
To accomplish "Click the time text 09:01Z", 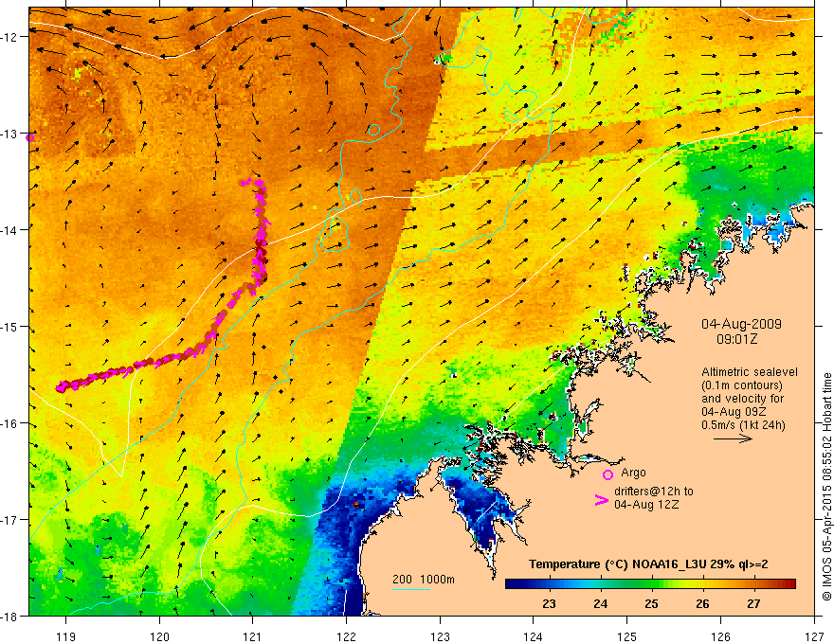I will point(736,339).
